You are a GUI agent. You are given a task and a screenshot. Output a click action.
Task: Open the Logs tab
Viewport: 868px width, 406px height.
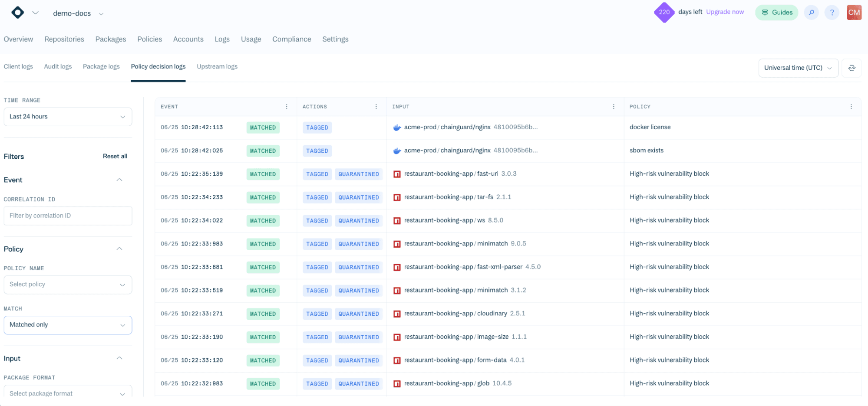point(222,39)
